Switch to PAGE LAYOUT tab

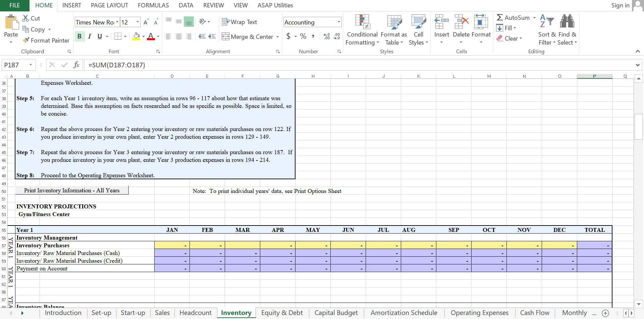point(109,5)
